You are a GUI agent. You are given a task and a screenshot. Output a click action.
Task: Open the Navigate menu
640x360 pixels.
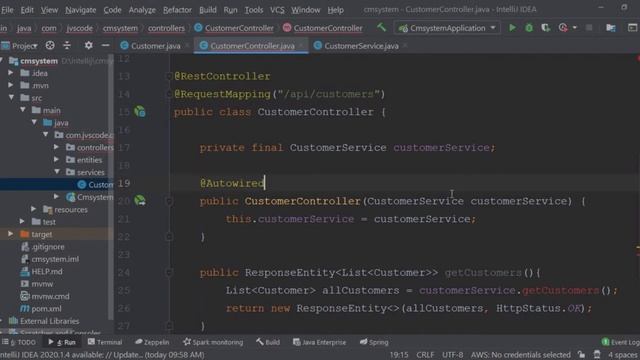[80, 9]
